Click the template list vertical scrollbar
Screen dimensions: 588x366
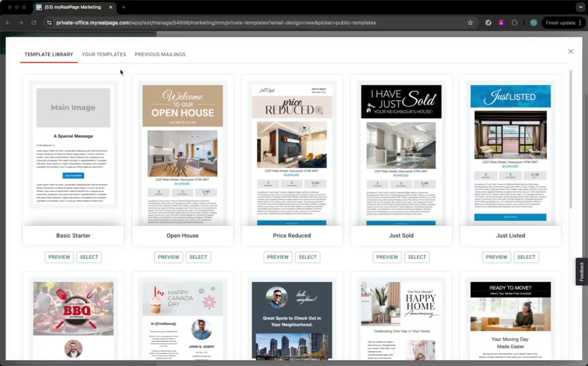coord(571,139)
